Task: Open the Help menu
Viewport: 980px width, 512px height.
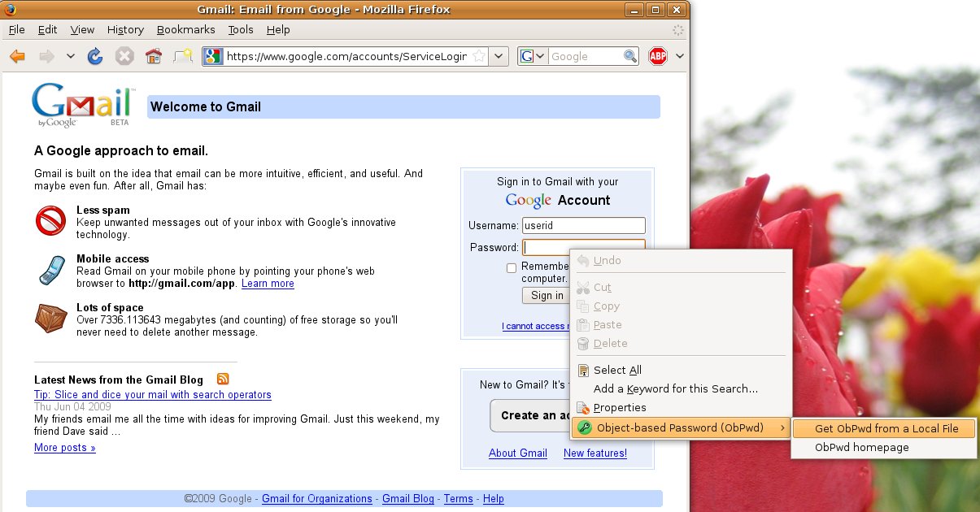Action: click(x=278, y=29)
